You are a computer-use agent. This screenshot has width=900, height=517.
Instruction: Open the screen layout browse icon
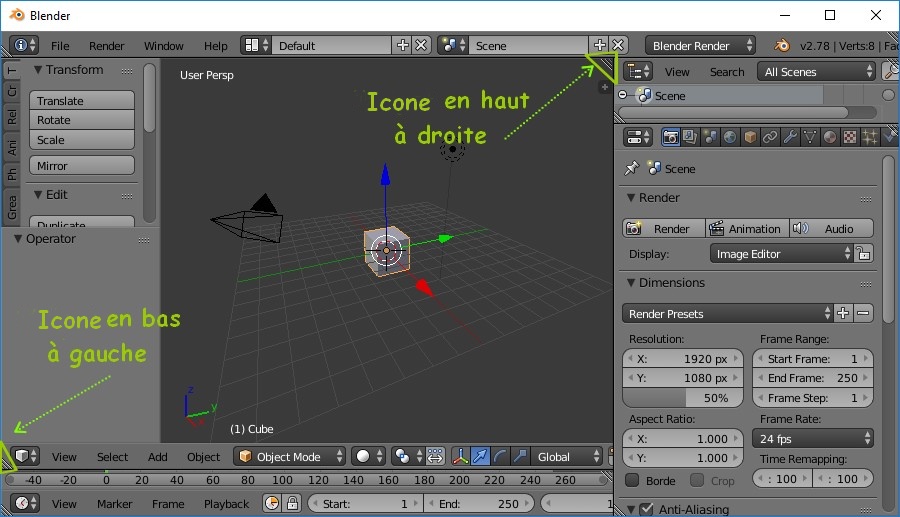point(255,45)
